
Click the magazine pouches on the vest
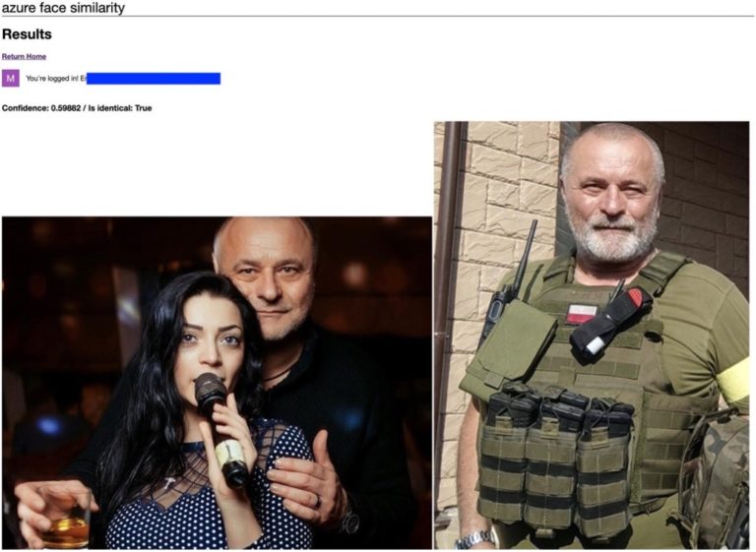coord(559,456)
